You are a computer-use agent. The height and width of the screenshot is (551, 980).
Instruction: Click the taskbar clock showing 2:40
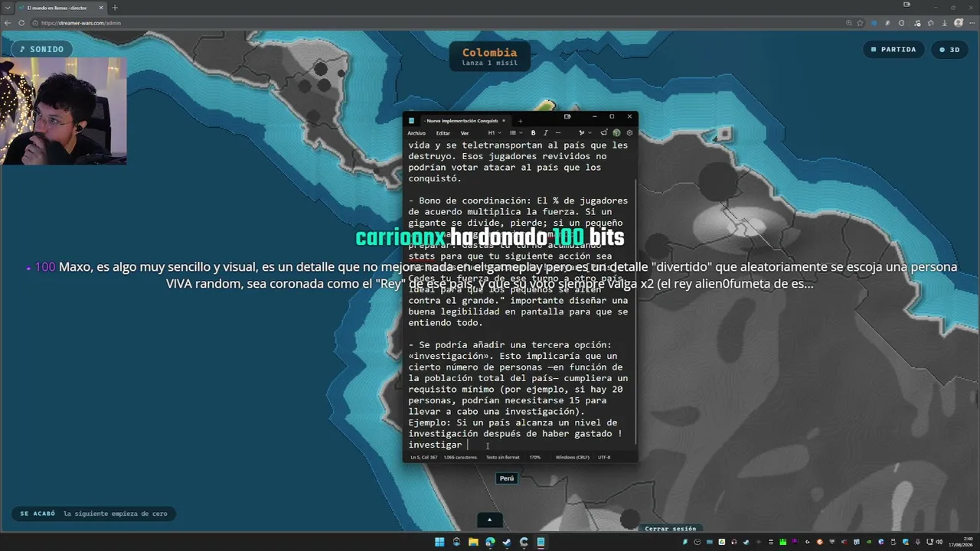tap(960, 542)
